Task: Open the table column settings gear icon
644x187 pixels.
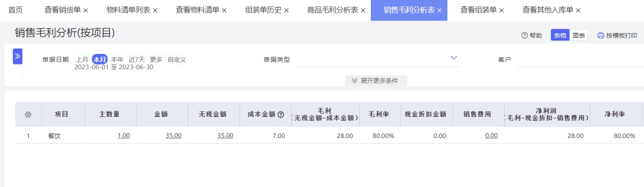Action: pos(28,115)
